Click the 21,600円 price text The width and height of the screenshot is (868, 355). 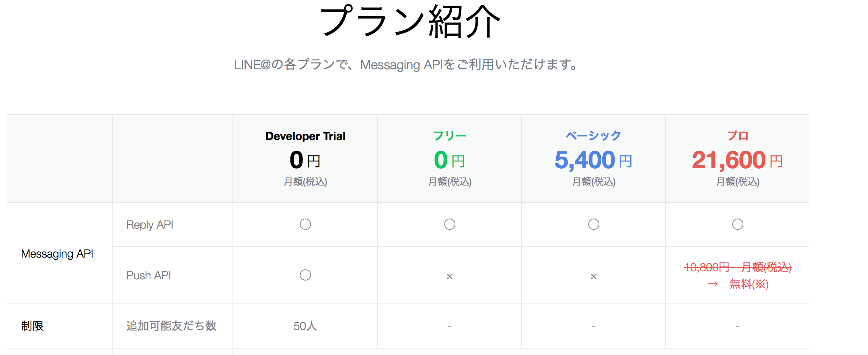pyautogui.click(x=737, y=160)
